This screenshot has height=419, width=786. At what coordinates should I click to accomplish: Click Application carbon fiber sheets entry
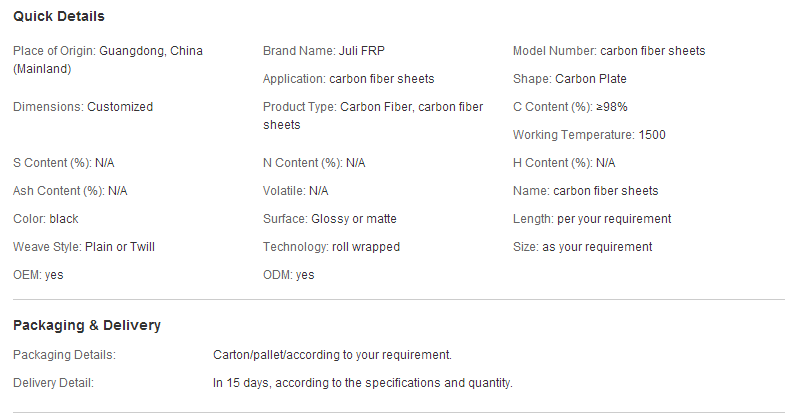(x=348, y=79)
